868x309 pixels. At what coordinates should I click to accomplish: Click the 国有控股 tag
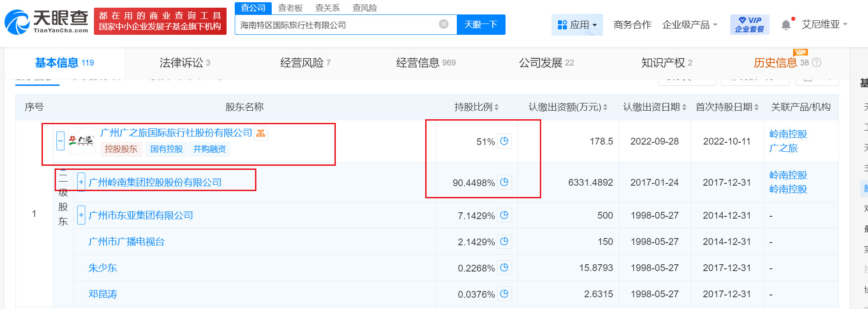tap(167, 149)
